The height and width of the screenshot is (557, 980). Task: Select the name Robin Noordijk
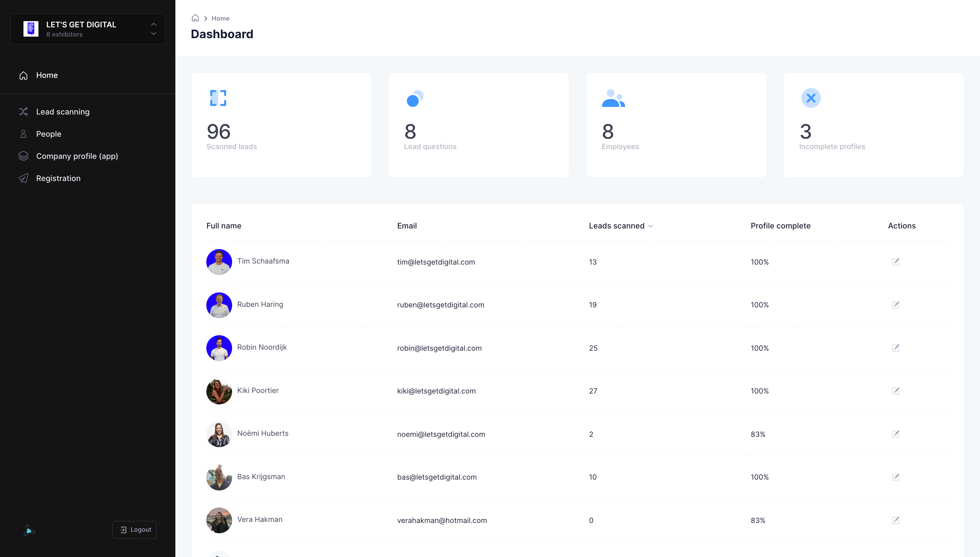tap(262, 347)
